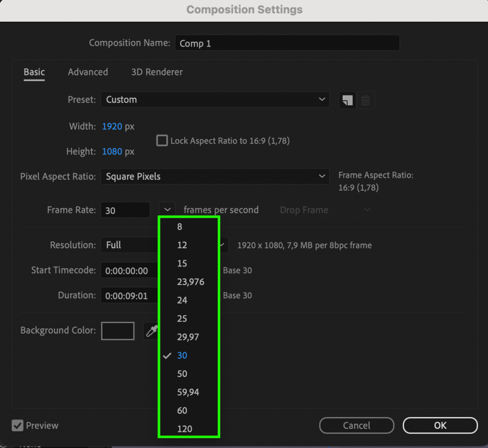488x448 pixels.
Task: Confirm settings with the OK button
Action: [x=439, y=426]
